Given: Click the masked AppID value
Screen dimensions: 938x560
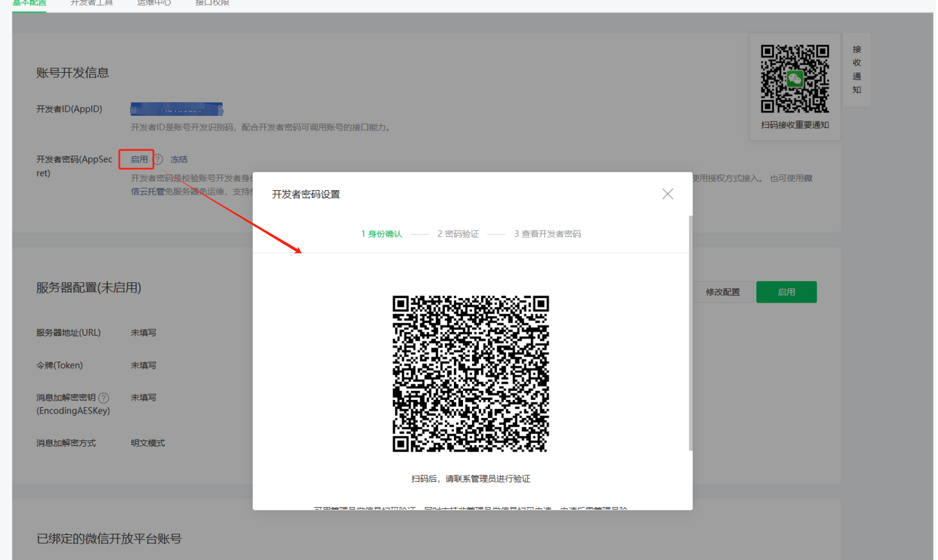Looking at the screenshot, I should 177,109.
